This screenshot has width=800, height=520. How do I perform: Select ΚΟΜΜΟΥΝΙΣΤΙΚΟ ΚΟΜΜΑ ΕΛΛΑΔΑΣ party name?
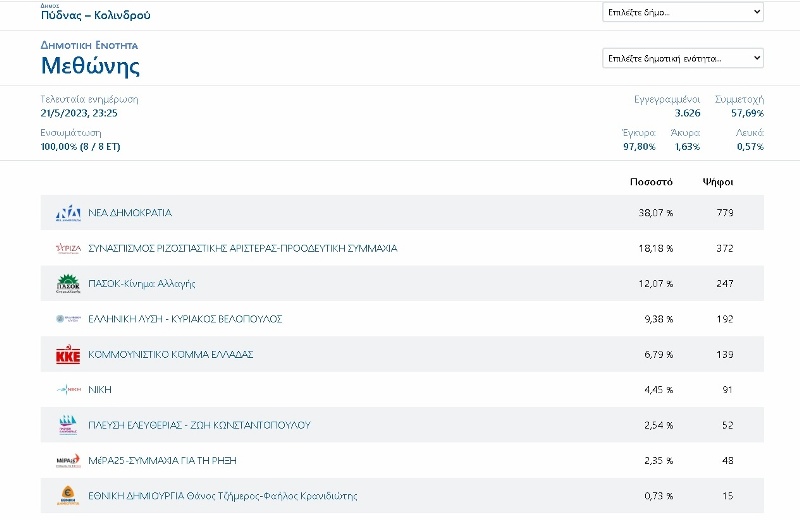coord(171,354)
